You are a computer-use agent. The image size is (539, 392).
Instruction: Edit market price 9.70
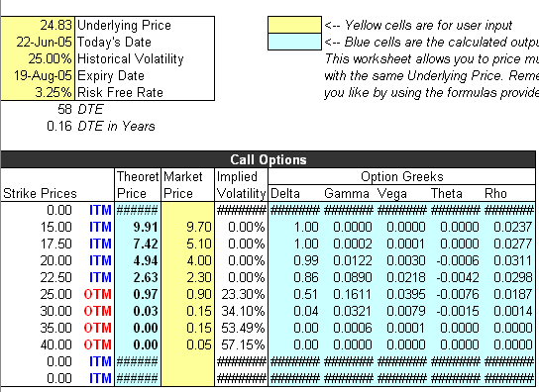(187, 227)
